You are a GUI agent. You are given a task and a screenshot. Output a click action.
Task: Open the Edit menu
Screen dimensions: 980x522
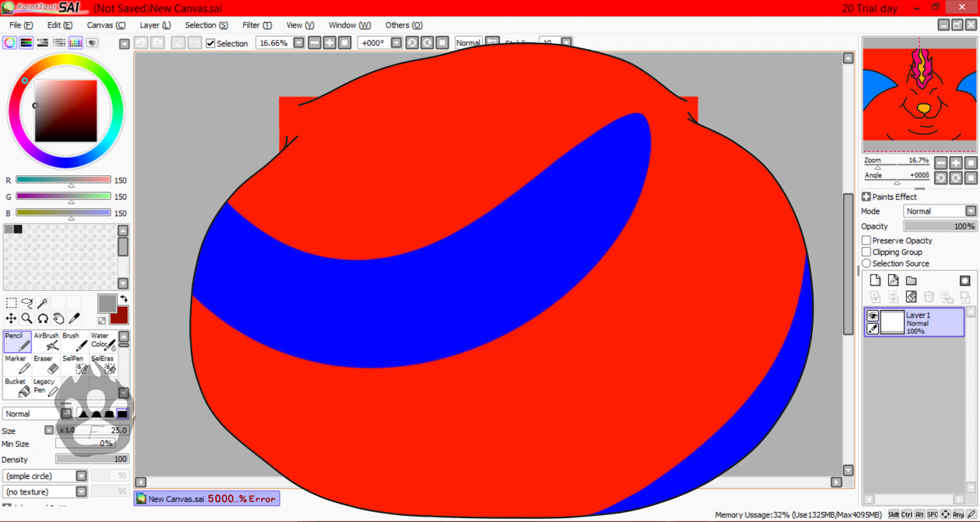coord(60,25)
